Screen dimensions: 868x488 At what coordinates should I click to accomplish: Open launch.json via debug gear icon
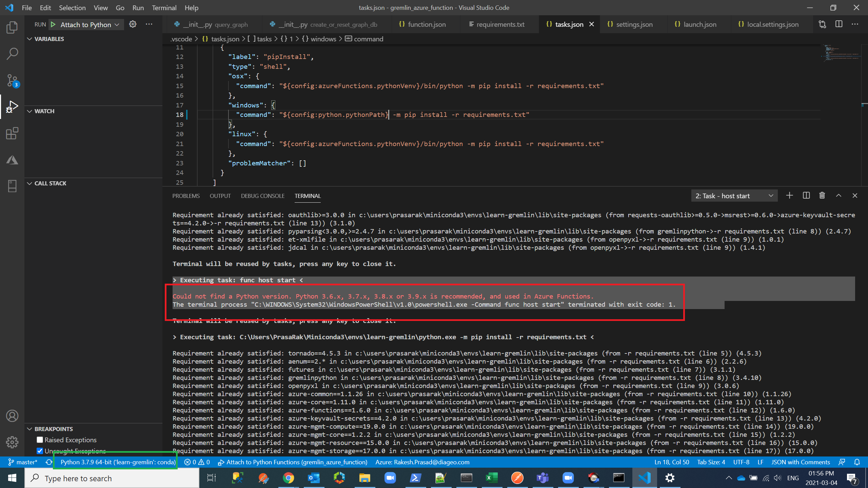point(133,24)
